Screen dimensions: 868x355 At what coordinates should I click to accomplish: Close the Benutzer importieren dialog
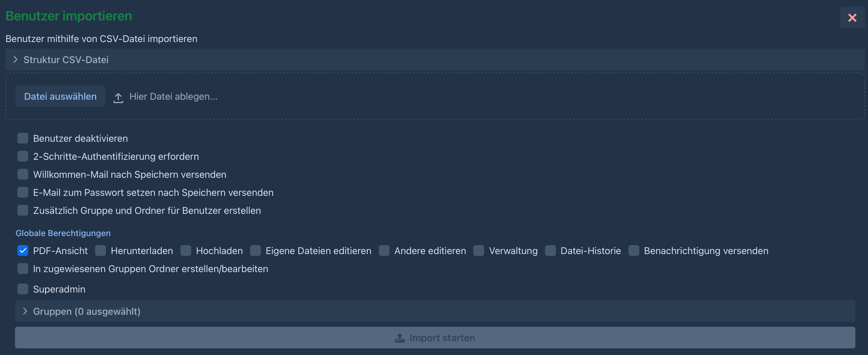pos(852,17)
